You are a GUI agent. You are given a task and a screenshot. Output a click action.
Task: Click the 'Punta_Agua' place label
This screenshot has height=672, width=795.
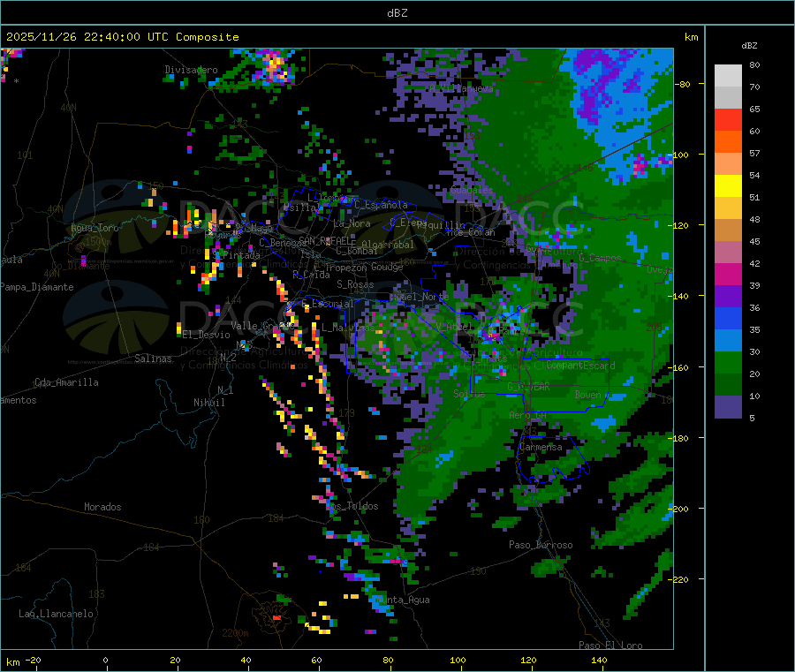point(404,600)
